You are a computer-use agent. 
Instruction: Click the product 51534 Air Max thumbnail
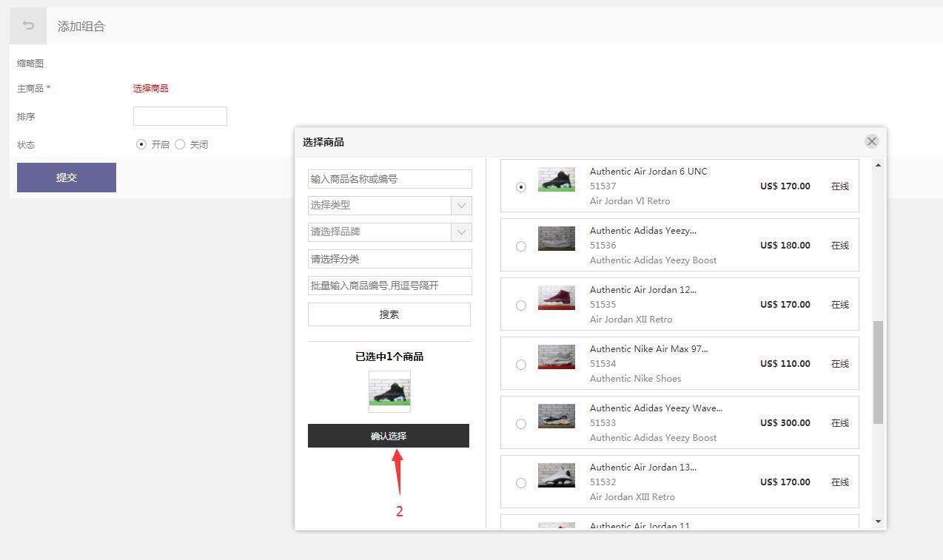click(x=557, y=357)
